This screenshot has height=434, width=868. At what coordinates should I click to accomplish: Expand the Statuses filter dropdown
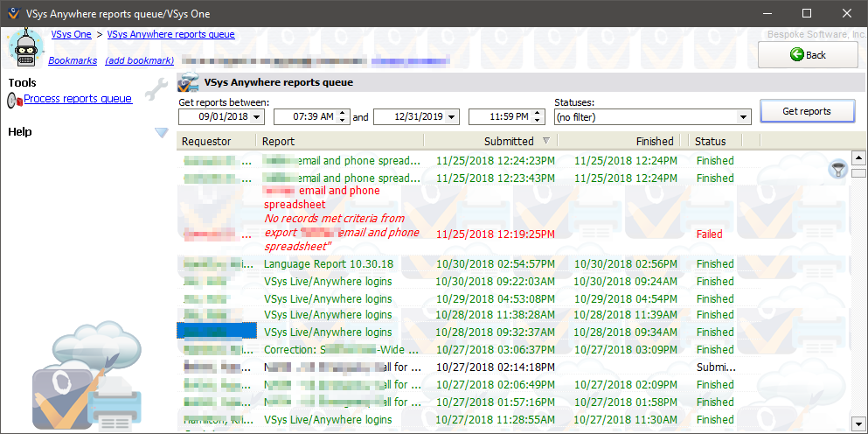tap(743, 116)
